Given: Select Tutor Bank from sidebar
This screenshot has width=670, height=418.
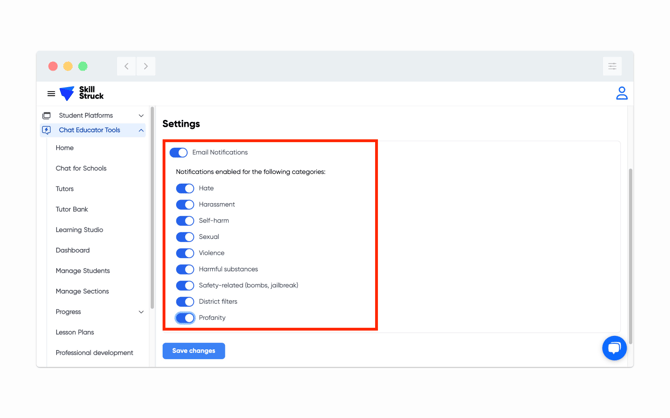Looking at the screenshot, I should pyautogui.click(x=72, y=209).
